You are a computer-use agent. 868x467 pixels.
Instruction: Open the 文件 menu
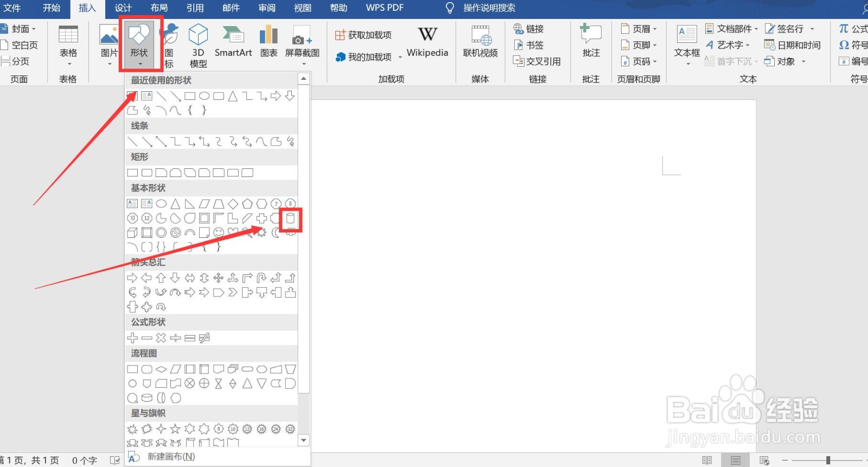click(12, 8)
